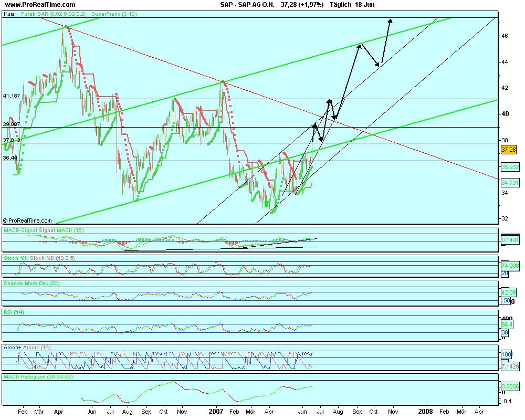
Task: Open the www.ProRealTime.com header link
Action: coord(40,5)
